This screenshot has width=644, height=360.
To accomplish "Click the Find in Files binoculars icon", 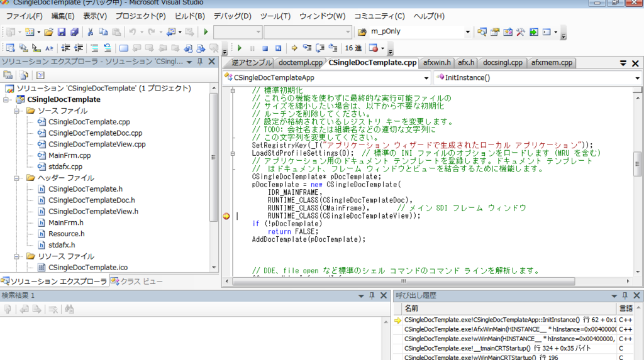I will pyautogui.click(x=362, y=31).
